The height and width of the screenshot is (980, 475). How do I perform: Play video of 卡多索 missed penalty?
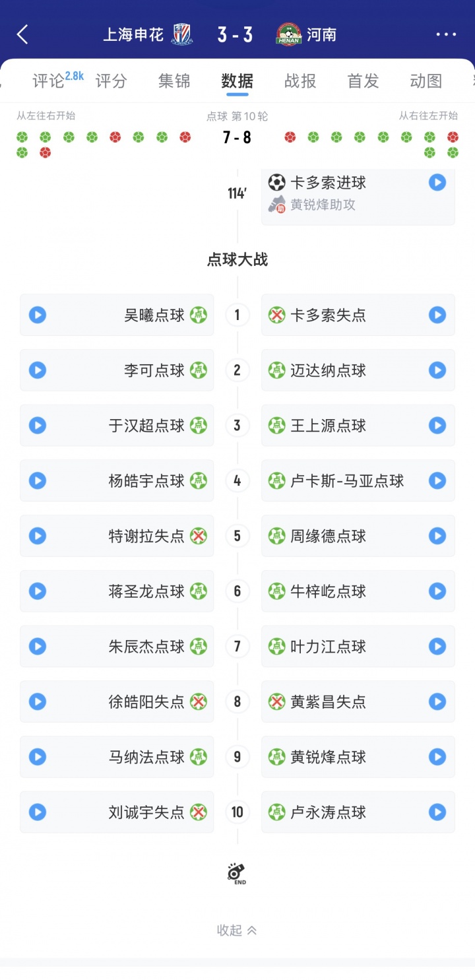437,315
